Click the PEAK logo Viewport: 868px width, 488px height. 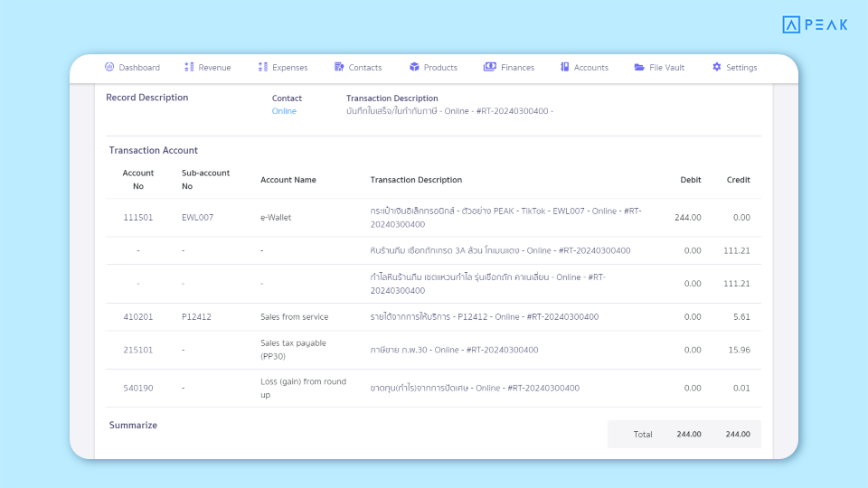point(815,25)
